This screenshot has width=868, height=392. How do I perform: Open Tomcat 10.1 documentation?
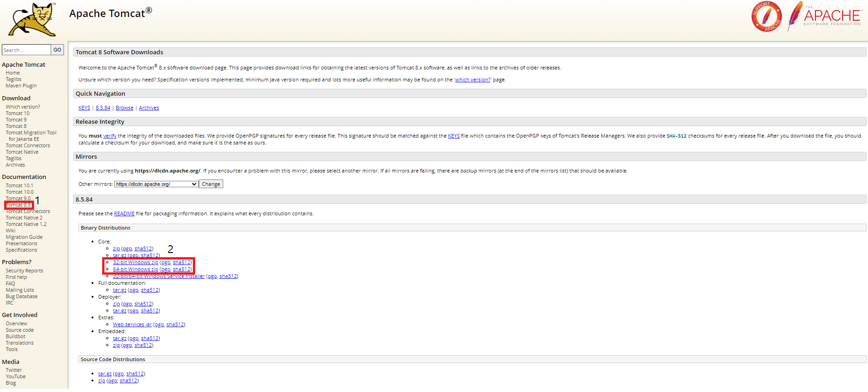(19, 185)
